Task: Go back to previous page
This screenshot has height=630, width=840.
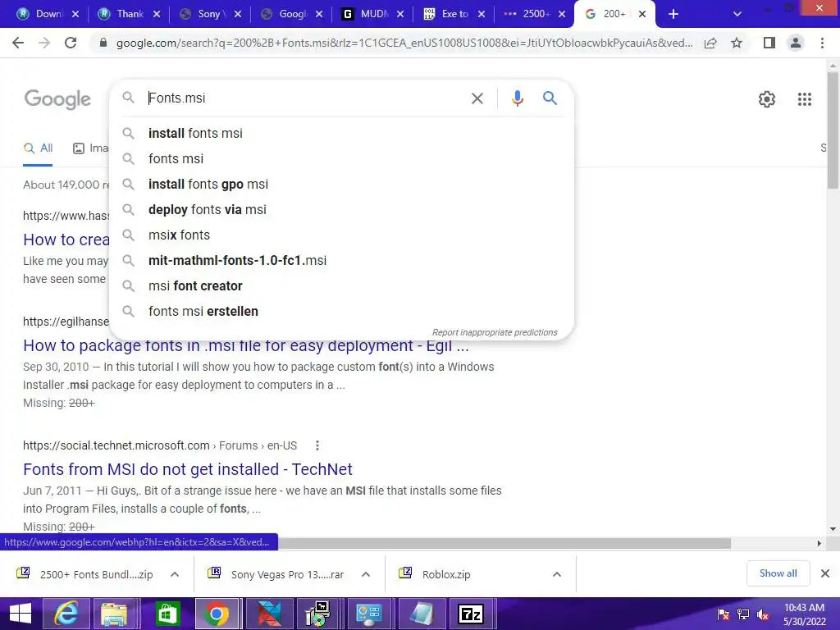Action: click(18, 43)
